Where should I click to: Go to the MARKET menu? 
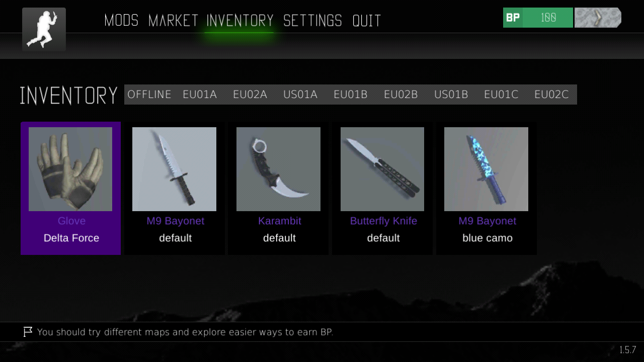pos(173,21)
